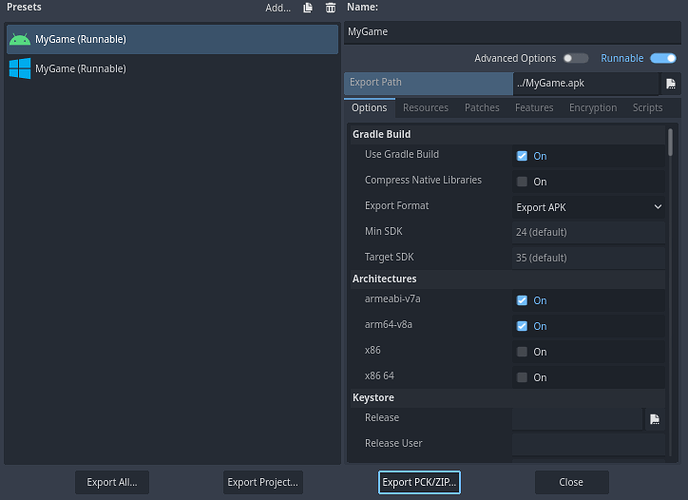Click the Export All... button
Viewport: 688px width, 500px height.
tap(112, 482)
